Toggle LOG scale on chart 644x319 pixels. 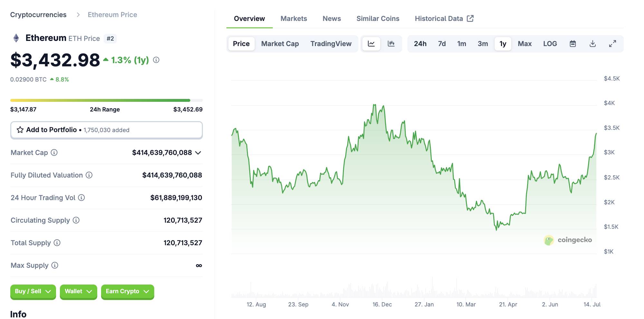(550, 44)
